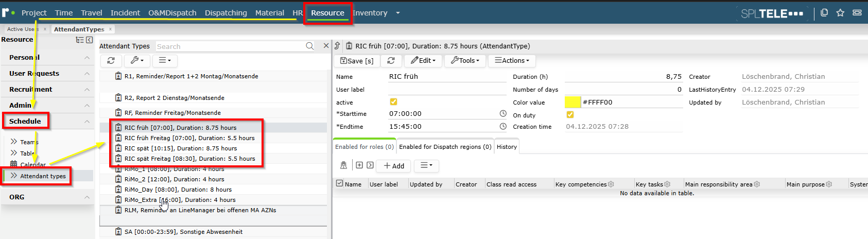Close the AttendantTypes tab
Image resolution: width=868 pixels, height=239 pixels.
pos(110,29)
